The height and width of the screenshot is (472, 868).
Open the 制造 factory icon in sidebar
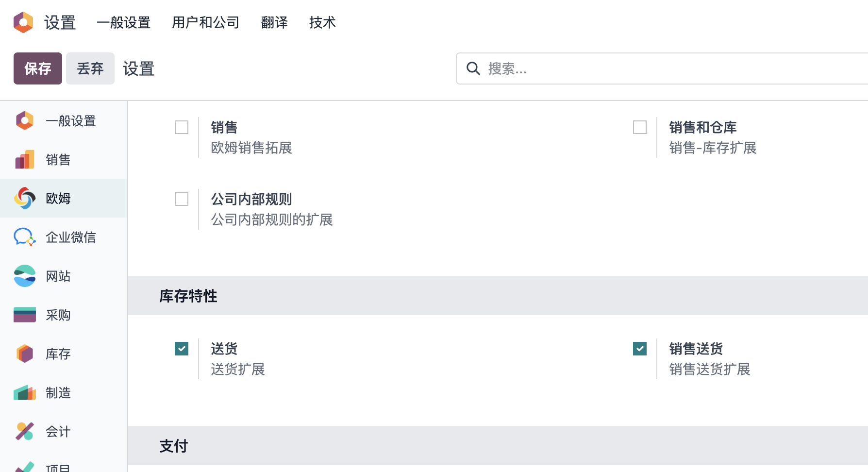point(25,392)
